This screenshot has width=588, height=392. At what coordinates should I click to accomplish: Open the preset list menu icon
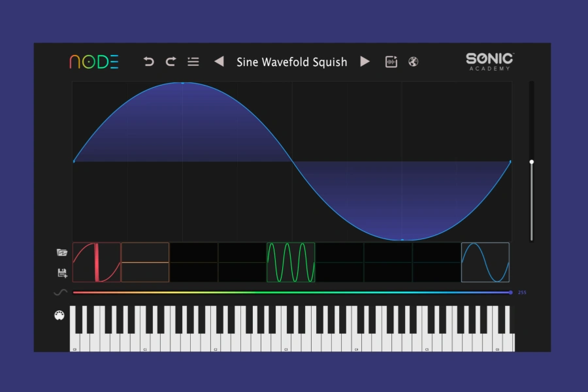(193, 61)
